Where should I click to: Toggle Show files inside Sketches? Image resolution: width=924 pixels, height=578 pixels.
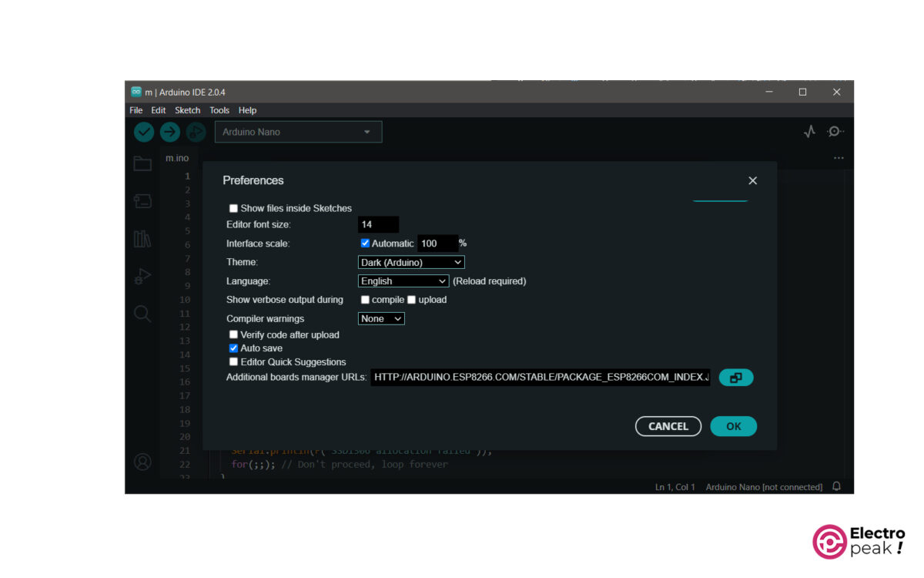pyautogui.click(x=233, y=208)
